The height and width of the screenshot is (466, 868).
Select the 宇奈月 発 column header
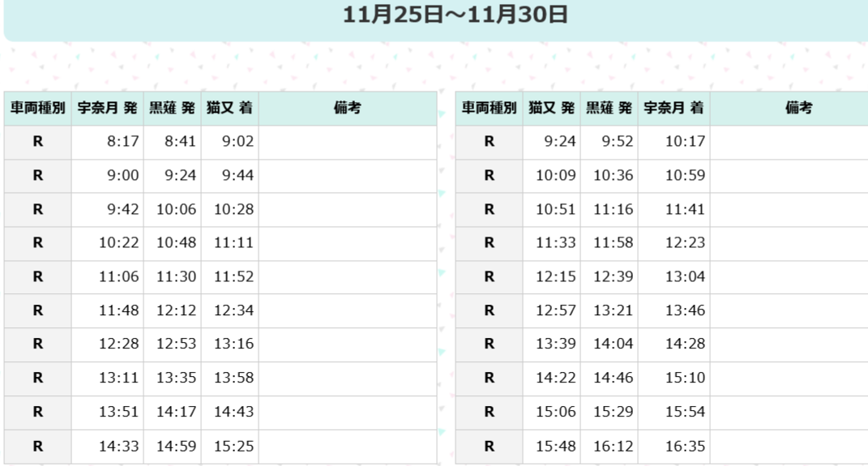(108, 108)
